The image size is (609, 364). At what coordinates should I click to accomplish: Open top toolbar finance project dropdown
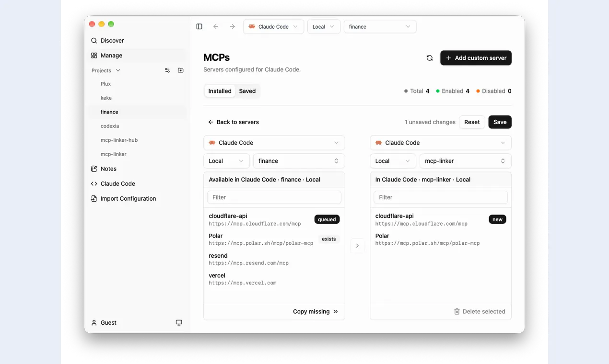(380, 27)
